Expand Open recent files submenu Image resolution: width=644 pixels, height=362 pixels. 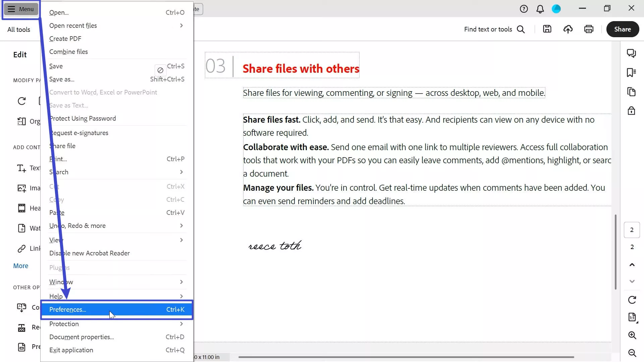(116, 25)
